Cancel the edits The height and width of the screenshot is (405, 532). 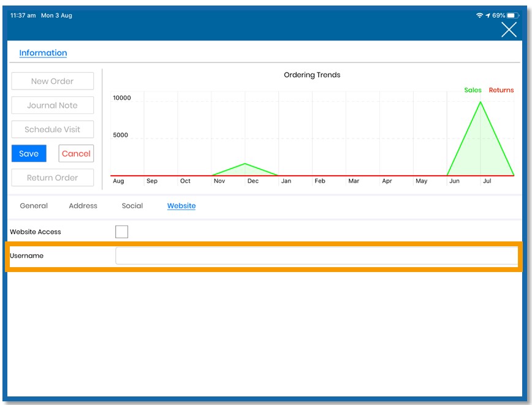click(x=76, y=153)
